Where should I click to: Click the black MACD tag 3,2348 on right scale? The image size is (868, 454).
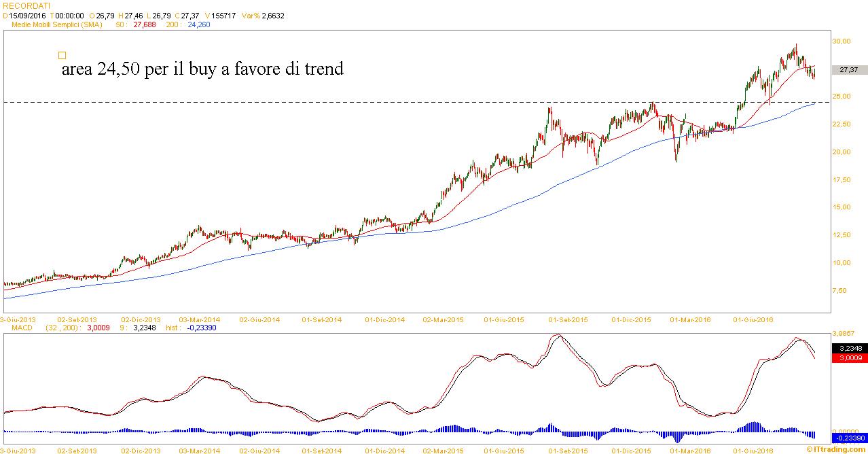click(x=848, y=348)
